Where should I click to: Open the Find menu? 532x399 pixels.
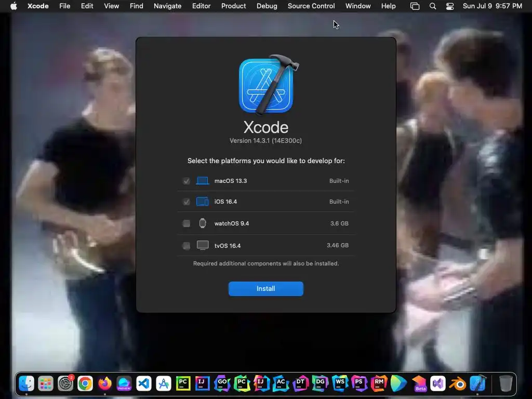(x=137, y=6)
